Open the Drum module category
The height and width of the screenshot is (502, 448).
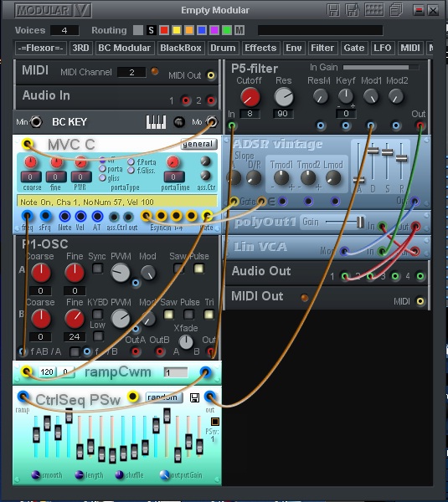coord(223,48)
